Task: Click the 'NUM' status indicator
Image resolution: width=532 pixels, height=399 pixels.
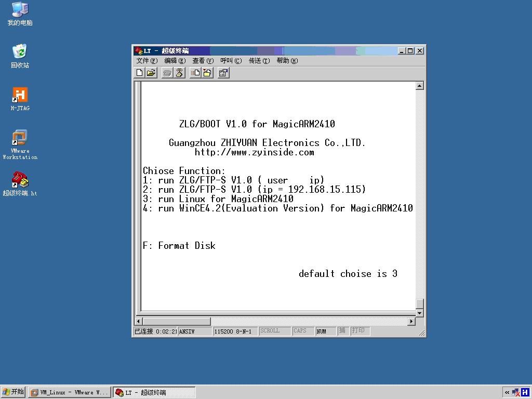Action: 326,331
